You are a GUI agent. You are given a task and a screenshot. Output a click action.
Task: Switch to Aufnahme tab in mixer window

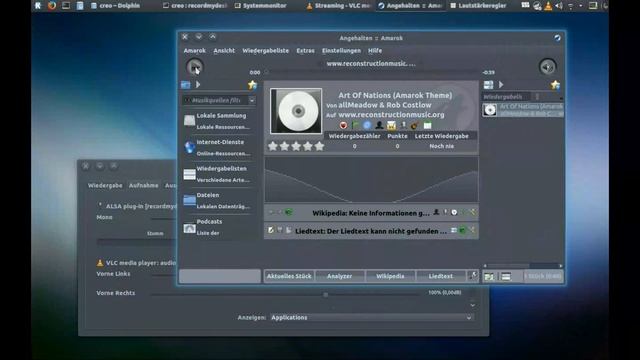[143, 185]
